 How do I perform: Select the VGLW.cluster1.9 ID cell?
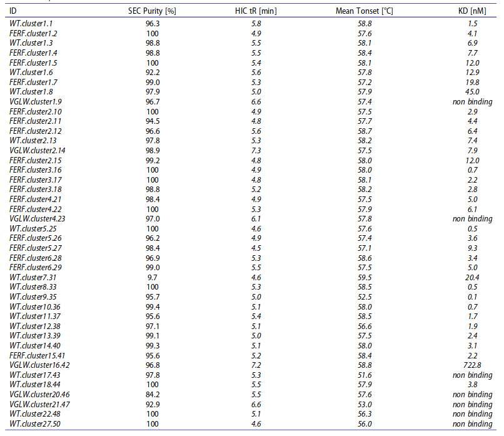click(36, 101)
